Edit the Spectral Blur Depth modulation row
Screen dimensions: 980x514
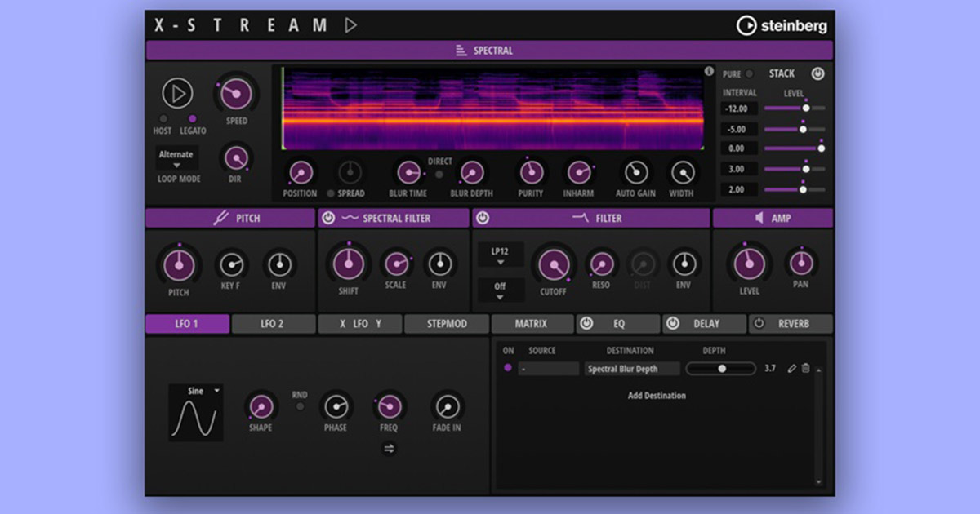click(x=791, y=369)
